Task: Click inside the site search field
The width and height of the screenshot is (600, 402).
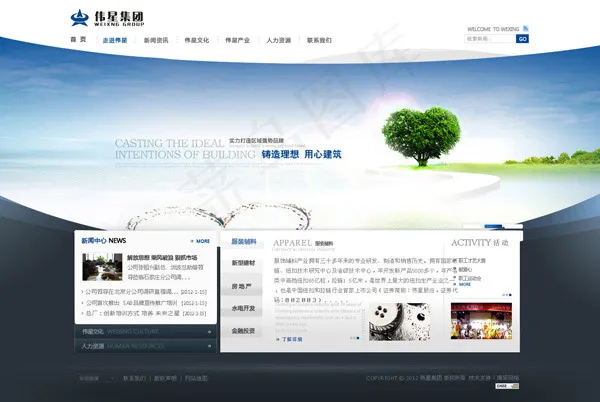Action: tap(490, 39)
